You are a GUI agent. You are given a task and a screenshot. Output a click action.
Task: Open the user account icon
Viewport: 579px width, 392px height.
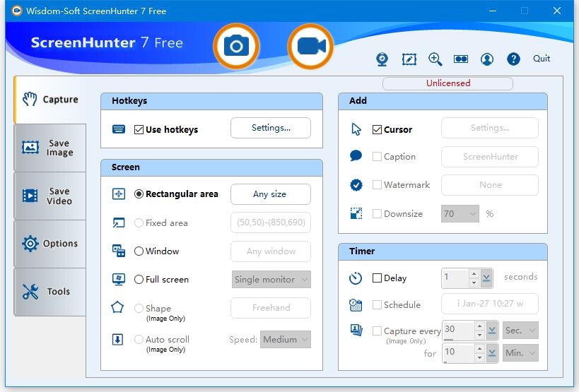487,59
